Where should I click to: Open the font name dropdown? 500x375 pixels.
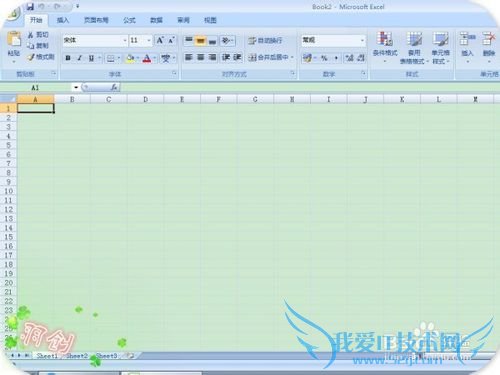125,40
